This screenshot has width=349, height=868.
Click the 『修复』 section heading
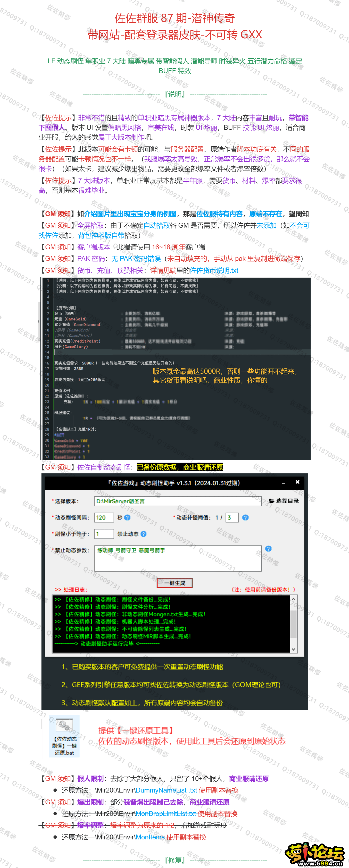coord(175,860)
